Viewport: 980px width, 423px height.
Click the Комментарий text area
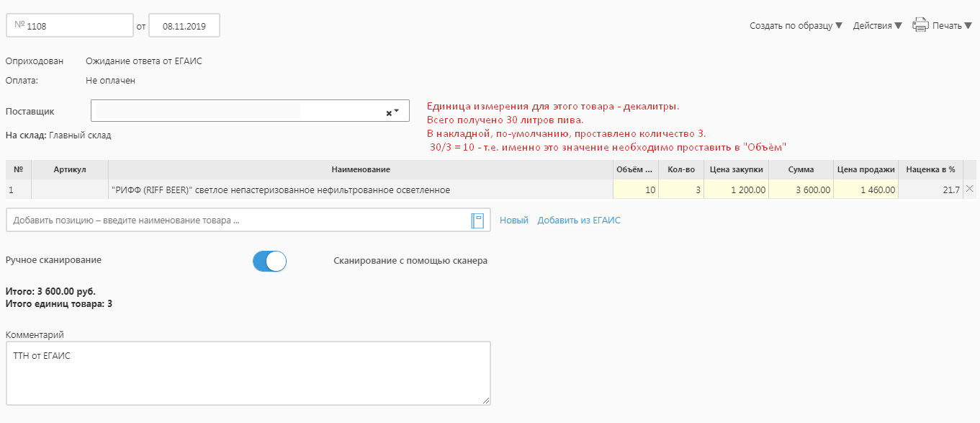(x=248, y=373)
